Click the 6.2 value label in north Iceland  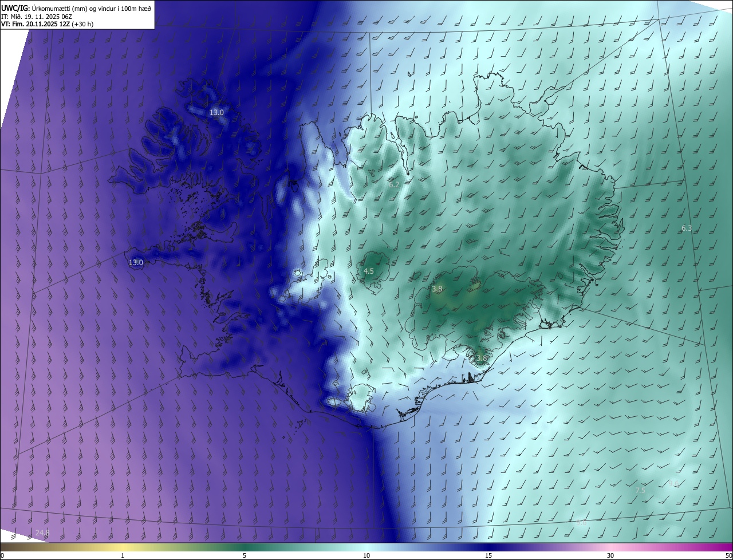[393, 185]
